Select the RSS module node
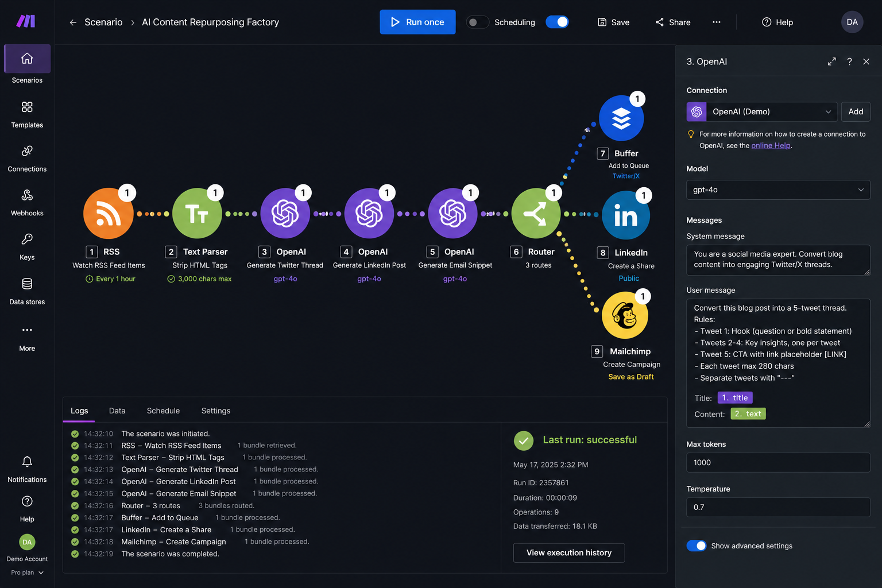 [x=108, y=214]
